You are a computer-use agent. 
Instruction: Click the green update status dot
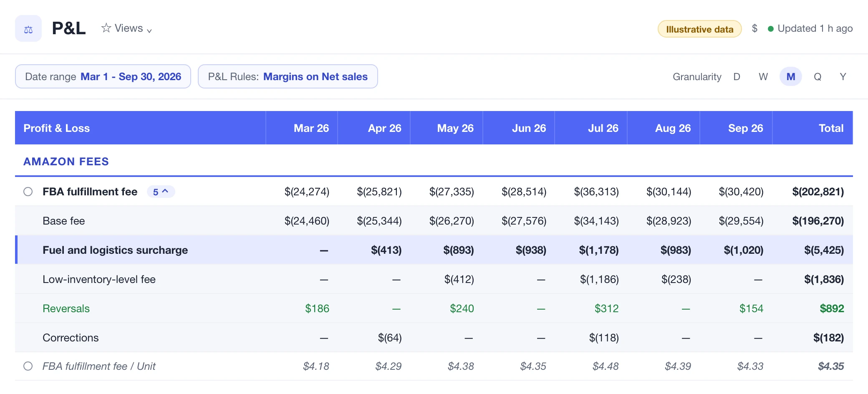coord(771,29)
